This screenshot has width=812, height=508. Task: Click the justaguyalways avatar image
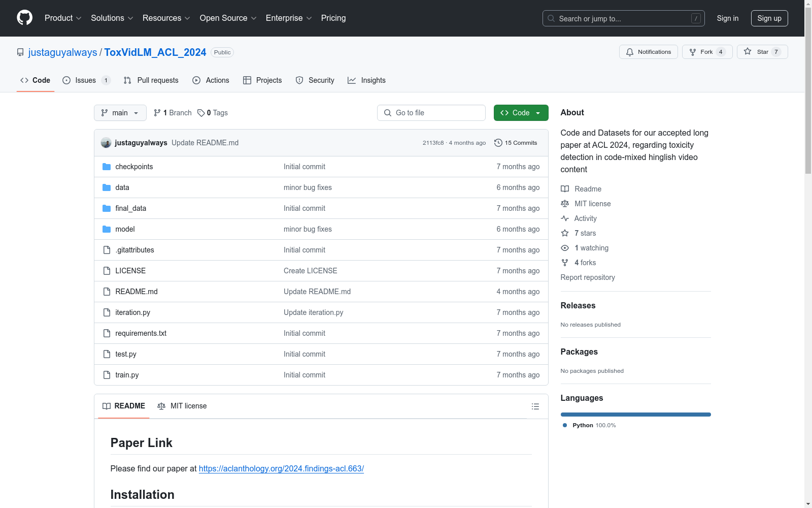pos(106,143)
